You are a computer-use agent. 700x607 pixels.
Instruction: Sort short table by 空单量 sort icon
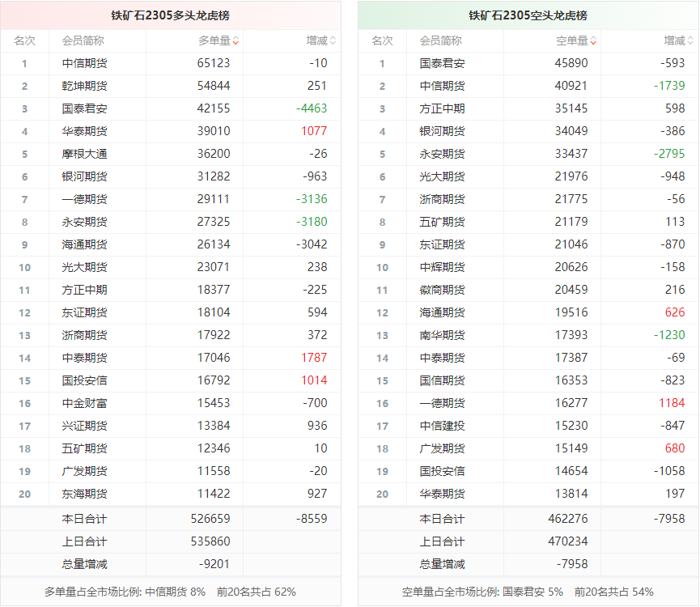click(x=593, y=40)
